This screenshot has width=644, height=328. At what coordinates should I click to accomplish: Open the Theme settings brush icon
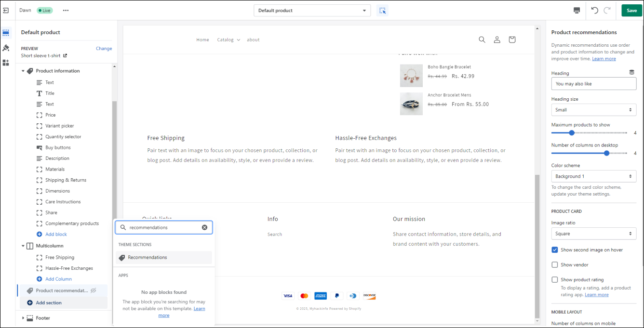coord(6,48)
